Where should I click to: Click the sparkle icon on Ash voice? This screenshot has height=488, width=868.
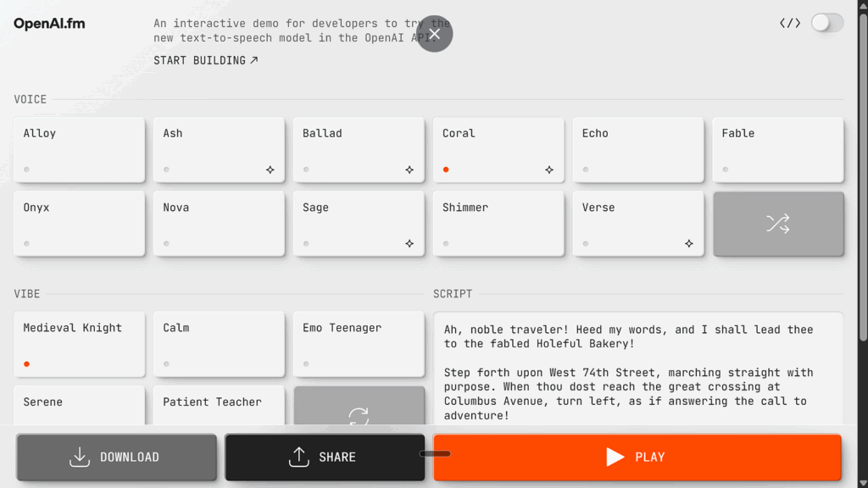(270, 169)
